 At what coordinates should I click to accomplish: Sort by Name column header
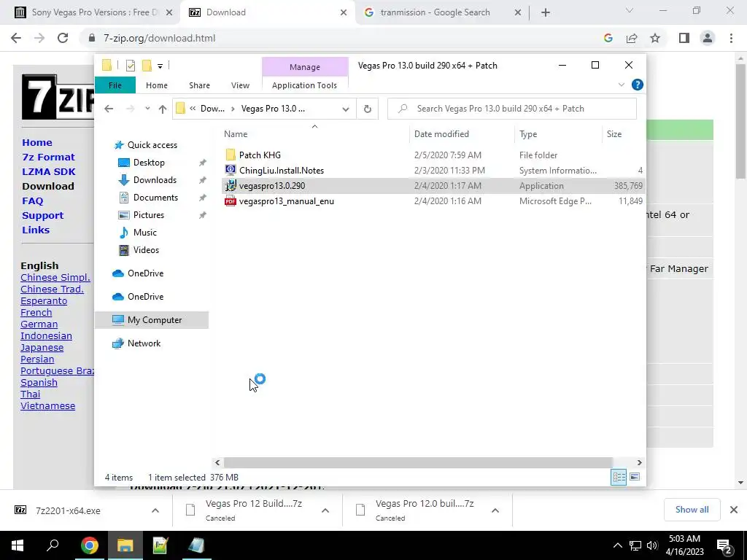(236, 134)
